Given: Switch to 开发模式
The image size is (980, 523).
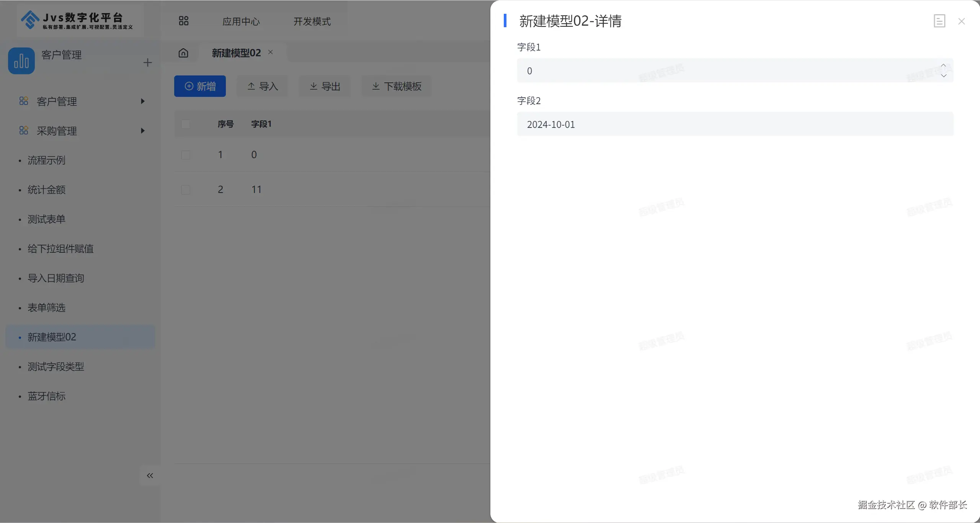Looking at the screenshot, I should click(312, 21).
